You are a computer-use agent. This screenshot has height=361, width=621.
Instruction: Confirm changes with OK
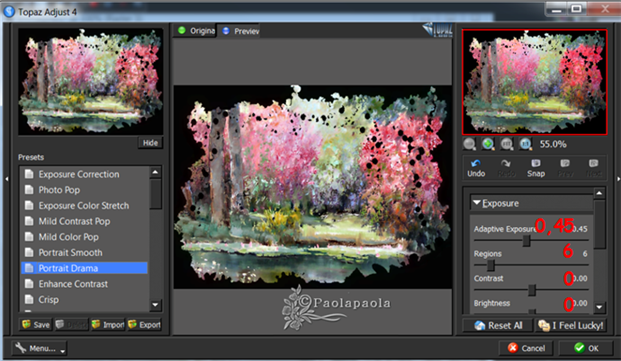point(587,348)
